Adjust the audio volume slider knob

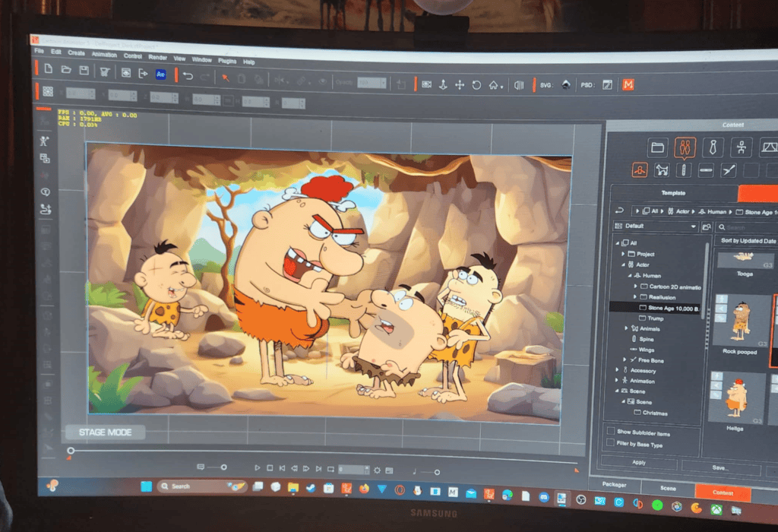click(x=437, y=472)
